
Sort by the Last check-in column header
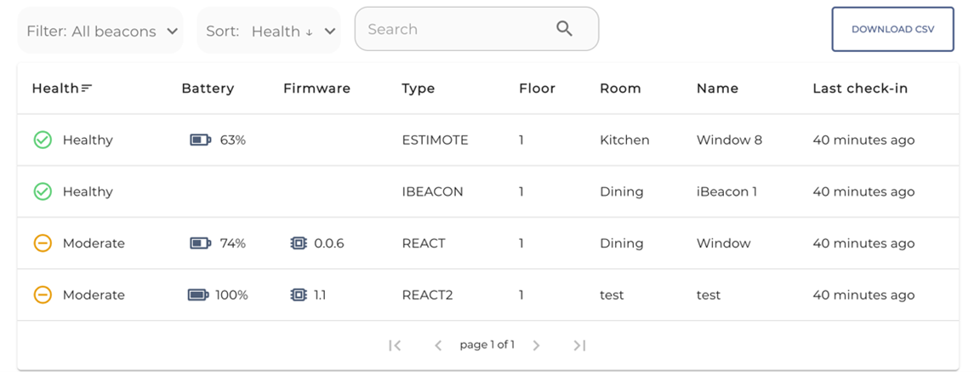pos(860,89)
